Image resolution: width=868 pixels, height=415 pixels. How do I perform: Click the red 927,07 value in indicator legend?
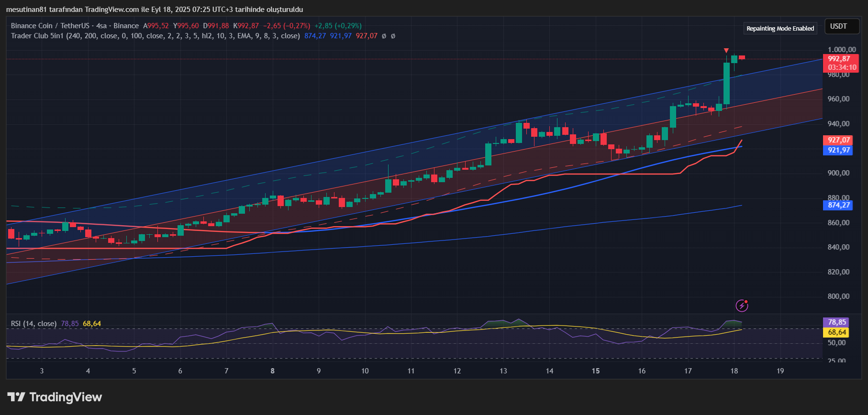[367, 36]
